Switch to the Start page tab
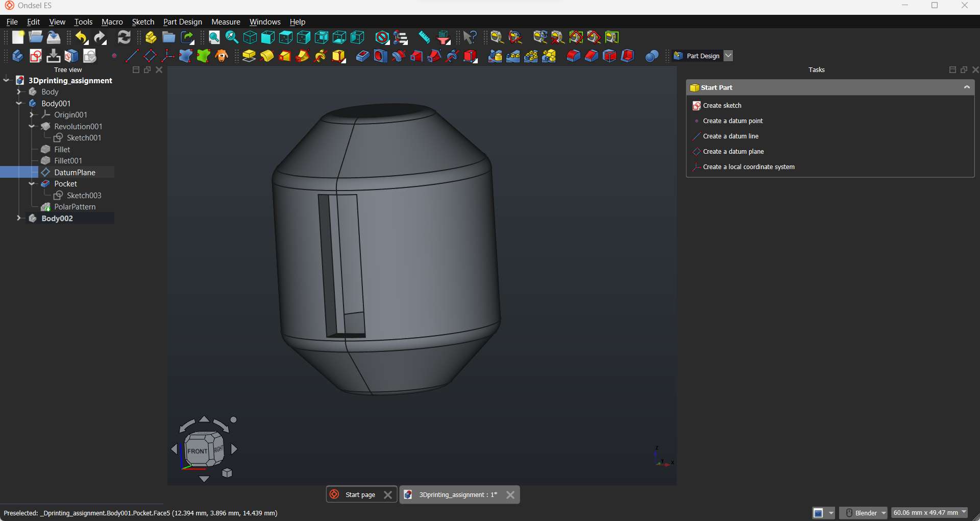This screenshot has height=521, width=980. tap(360, 494)
